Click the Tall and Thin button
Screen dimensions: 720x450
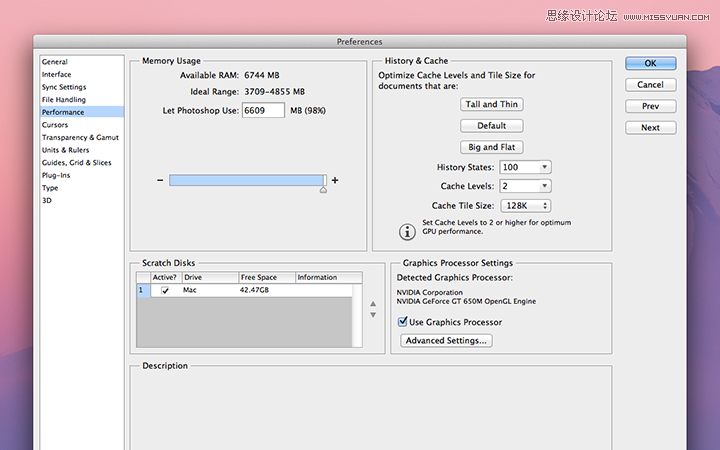point(491,104)
